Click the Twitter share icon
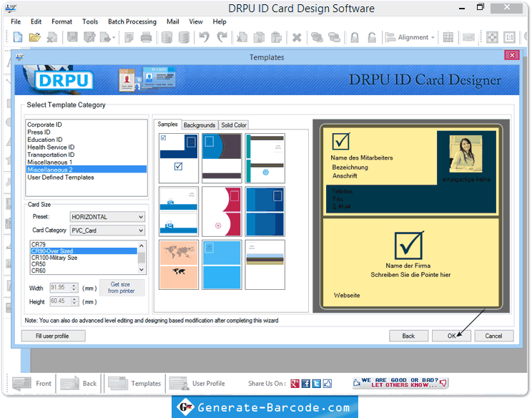The height and width of the screenshot is (418, 532). pos(317,384)
